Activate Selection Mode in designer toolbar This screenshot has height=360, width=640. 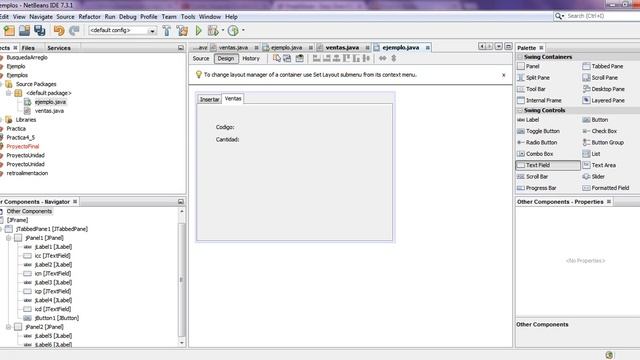pyautogui.click(x=277, y=58)
